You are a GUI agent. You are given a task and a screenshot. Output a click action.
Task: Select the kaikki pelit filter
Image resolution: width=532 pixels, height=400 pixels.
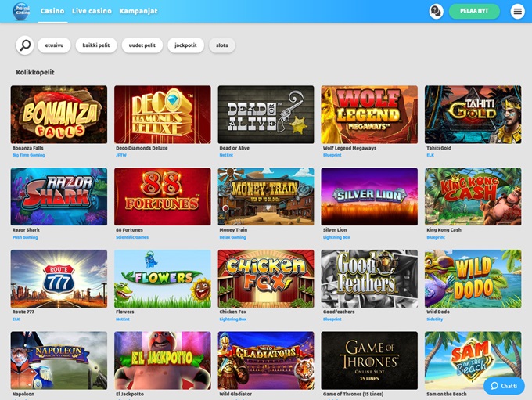coord(96,45)
